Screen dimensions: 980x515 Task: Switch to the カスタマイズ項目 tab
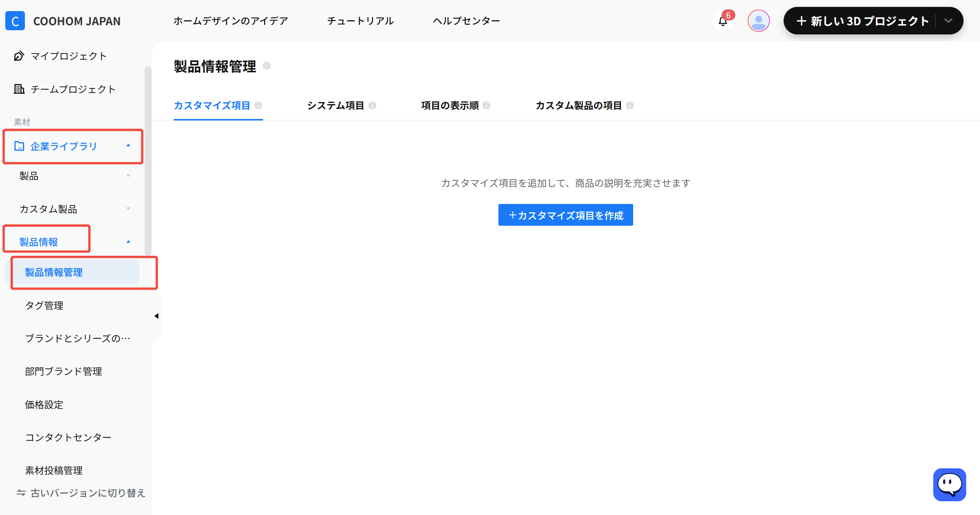click(x=212, y=105)
